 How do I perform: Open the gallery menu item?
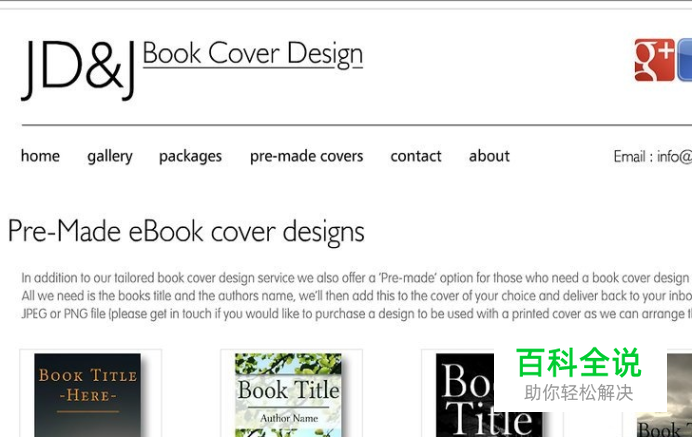click(x=110, y=156)
